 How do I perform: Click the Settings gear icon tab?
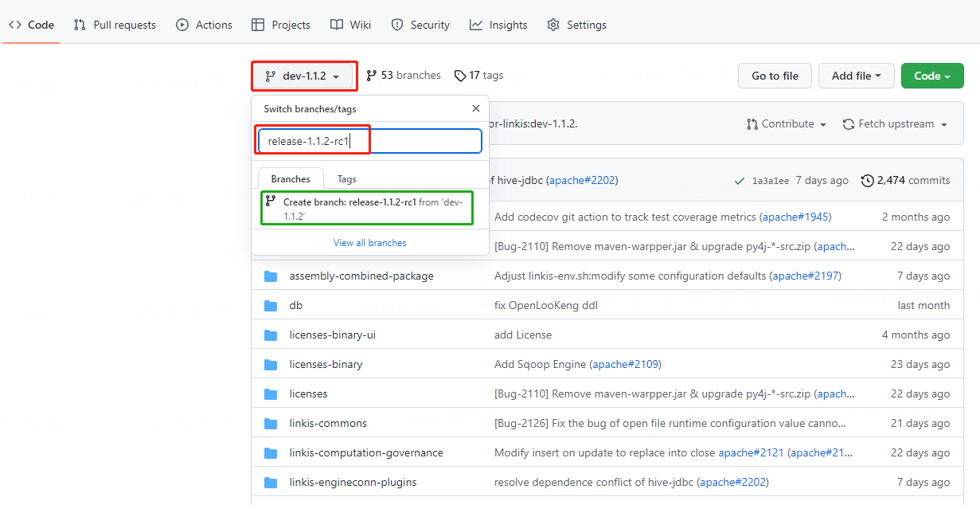553,25
